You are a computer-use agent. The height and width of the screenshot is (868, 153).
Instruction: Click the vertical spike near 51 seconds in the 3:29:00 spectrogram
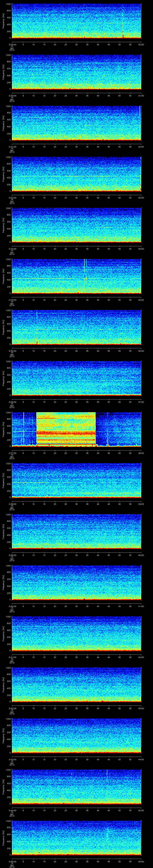pyautogui.click(x=123, y=21)
